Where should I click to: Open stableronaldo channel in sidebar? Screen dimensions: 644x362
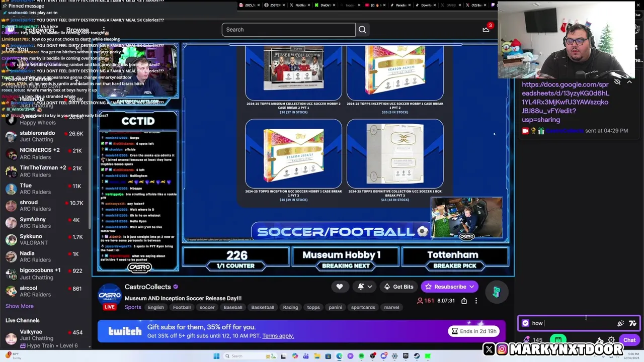[45, 136]
